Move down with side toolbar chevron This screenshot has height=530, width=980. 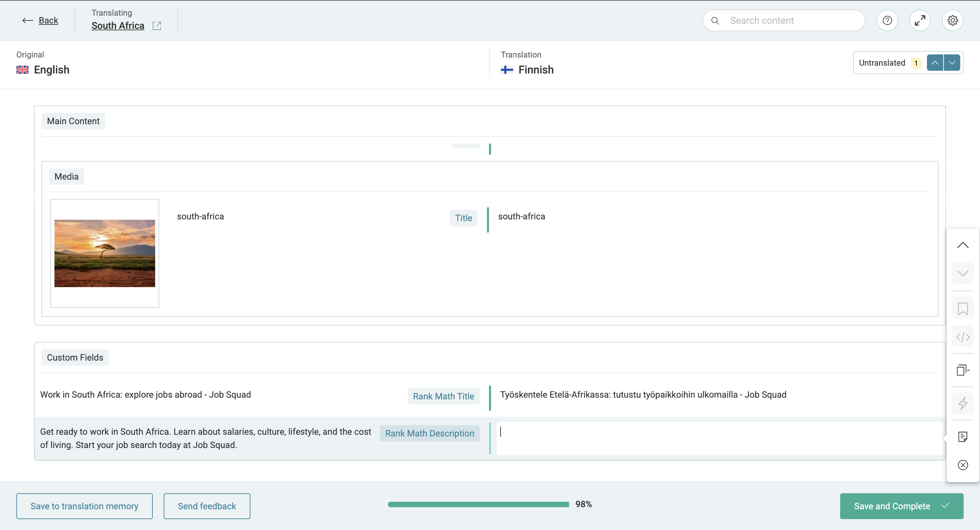click(963, 273)
